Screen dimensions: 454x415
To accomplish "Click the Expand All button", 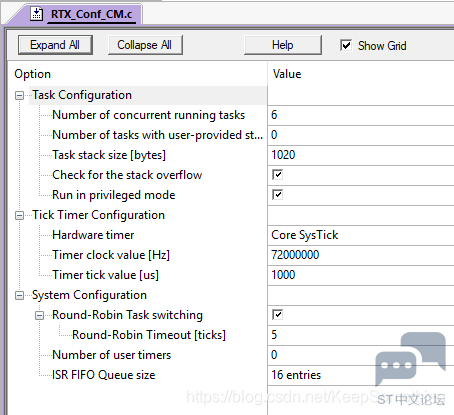I will [x=55, y=45].
